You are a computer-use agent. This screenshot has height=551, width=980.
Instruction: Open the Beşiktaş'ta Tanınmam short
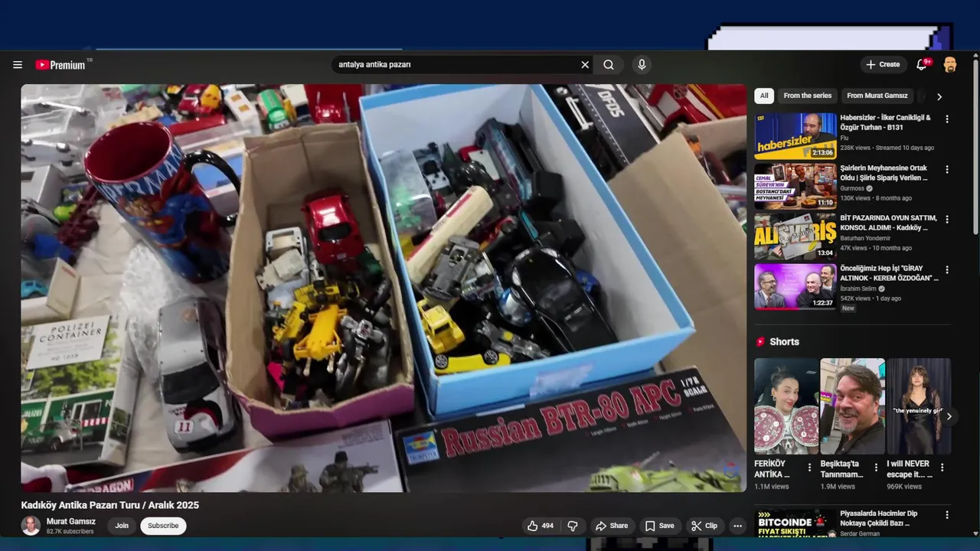(x=853, y=406)
